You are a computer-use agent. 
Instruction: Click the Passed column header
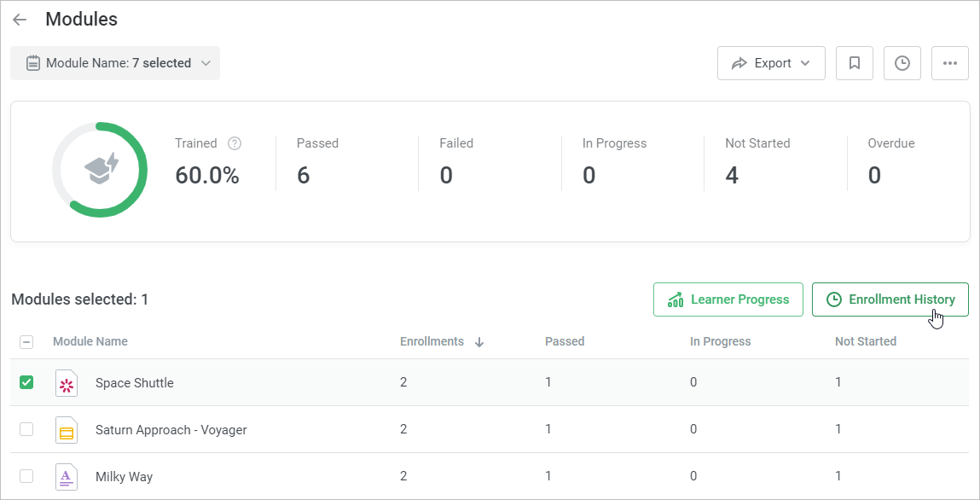(x=565, y=341)
